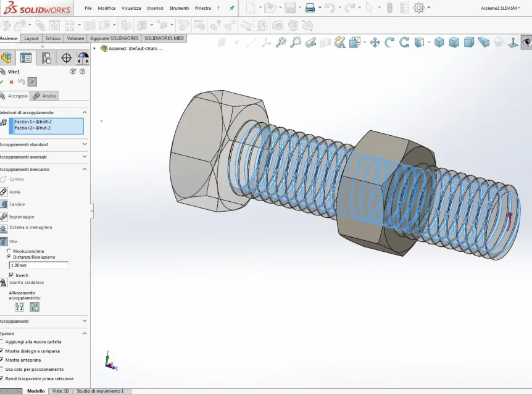
Task: Confirm the mate with green checkmark
Action: (2, 82)
